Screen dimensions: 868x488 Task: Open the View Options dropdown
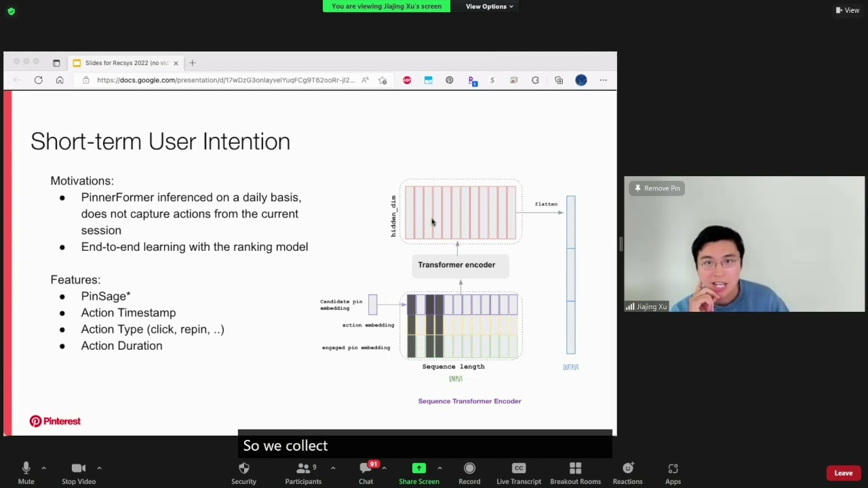point(489,6)
